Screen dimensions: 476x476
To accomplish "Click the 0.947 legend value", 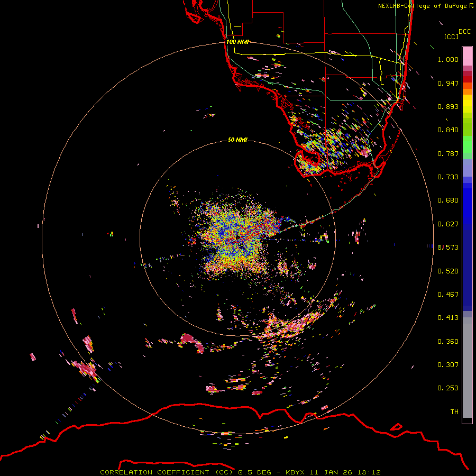I will tap(448, 83).
